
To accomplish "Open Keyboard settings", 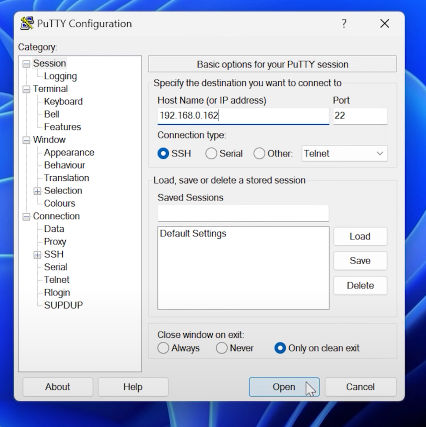I will click(63, 101).
